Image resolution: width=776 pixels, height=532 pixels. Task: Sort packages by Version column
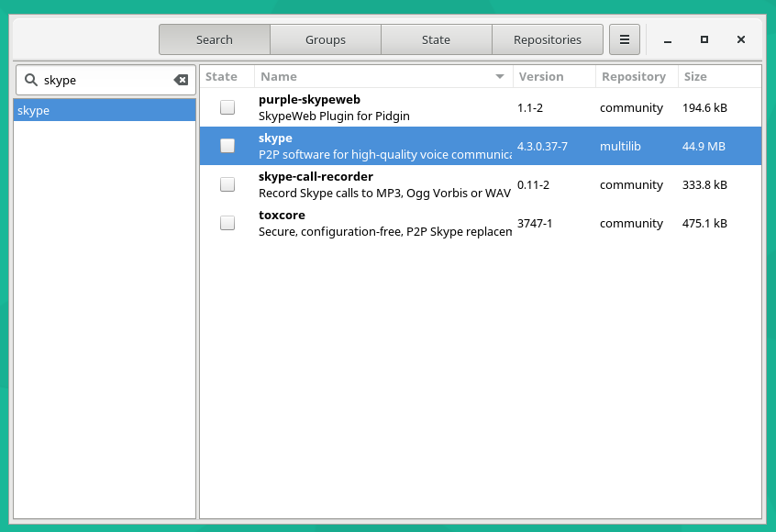click(x=541, y=77)
